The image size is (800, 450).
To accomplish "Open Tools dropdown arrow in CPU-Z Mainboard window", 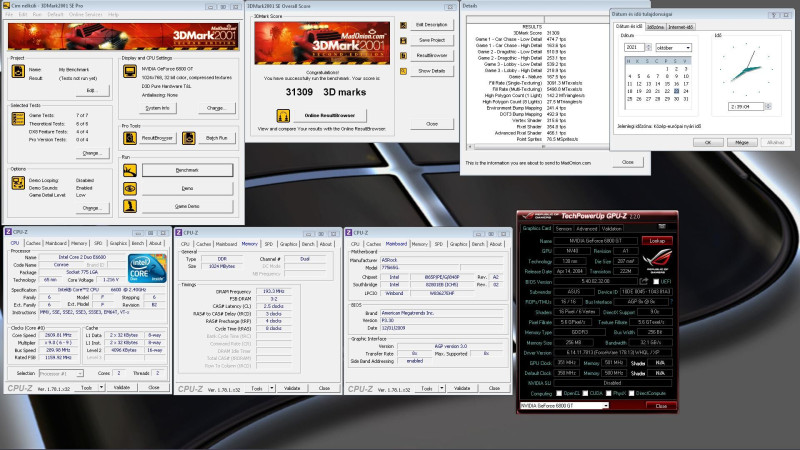I will coord(442,389).
